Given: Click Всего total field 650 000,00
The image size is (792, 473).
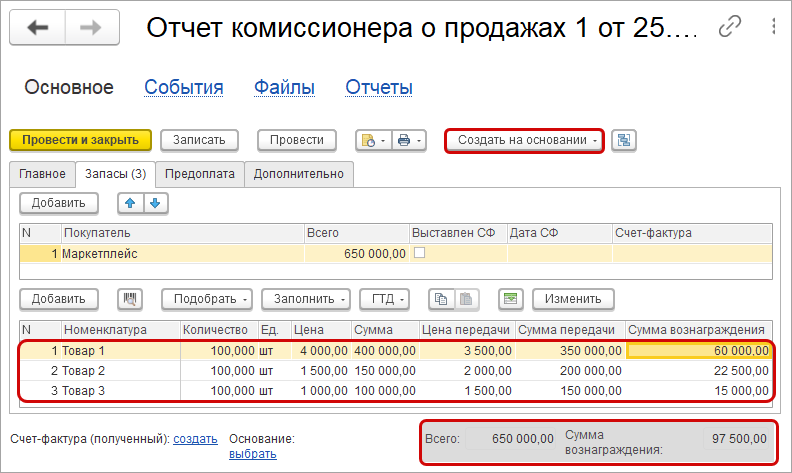Looking at the screenshot, I should [510, 439].
